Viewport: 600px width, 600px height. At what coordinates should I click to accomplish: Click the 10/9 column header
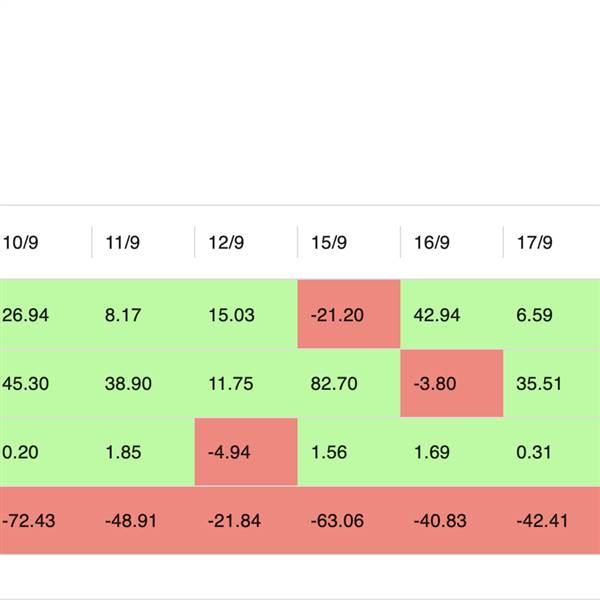click(20, 242)
